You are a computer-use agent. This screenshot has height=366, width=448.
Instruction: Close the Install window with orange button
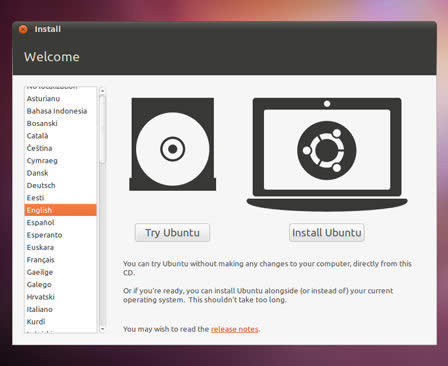click(23, 29)
